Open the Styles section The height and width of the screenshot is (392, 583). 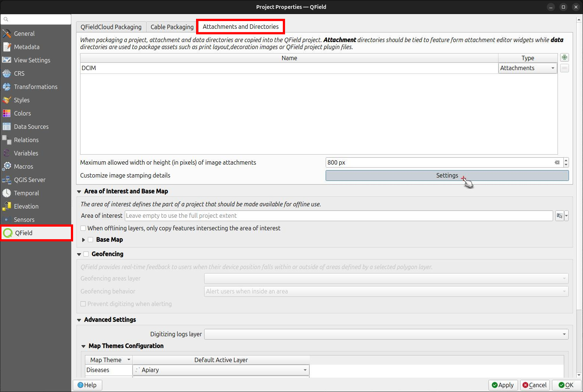click(35, 100)
